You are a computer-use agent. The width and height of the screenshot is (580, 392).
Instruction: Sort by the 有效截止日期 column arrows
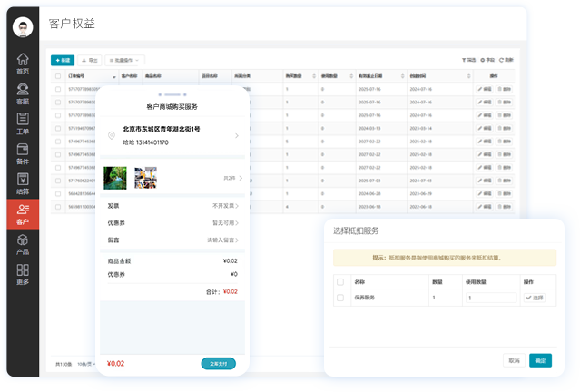click(402, 76)
